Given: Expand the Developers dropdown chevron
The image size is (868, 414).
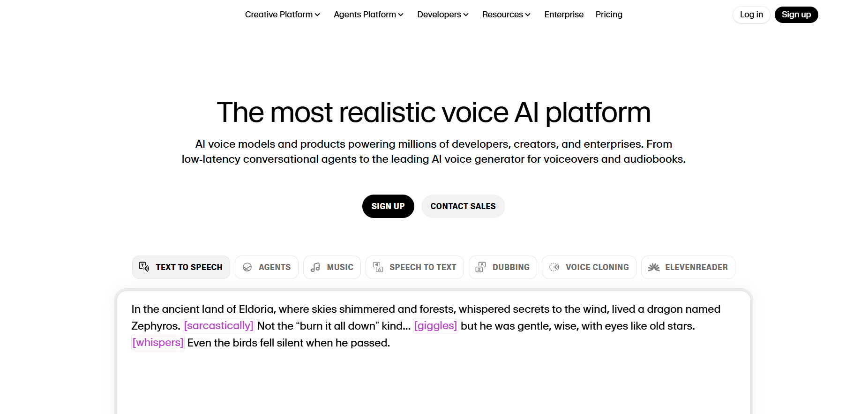Looking at the screenshot, I should [x=466, y=15].
